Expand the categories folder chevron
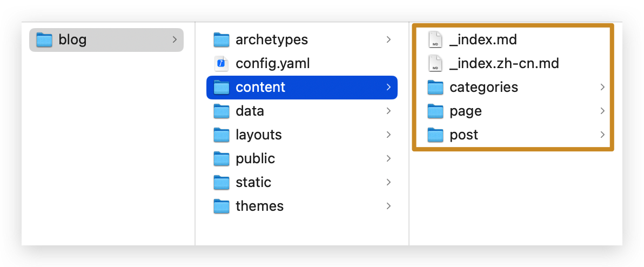Image resolution: width=644 pixels, height=267 pixels. [602, 87]
